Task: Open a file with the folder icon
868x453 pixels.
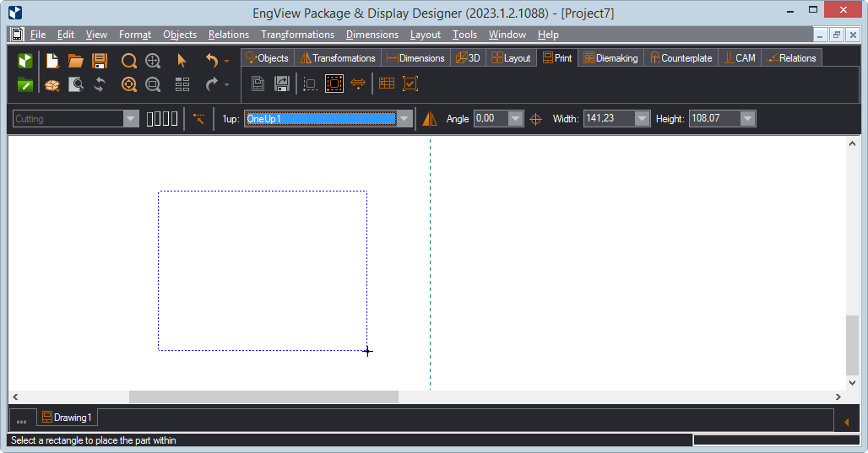Action: click(x=75, y=60)
